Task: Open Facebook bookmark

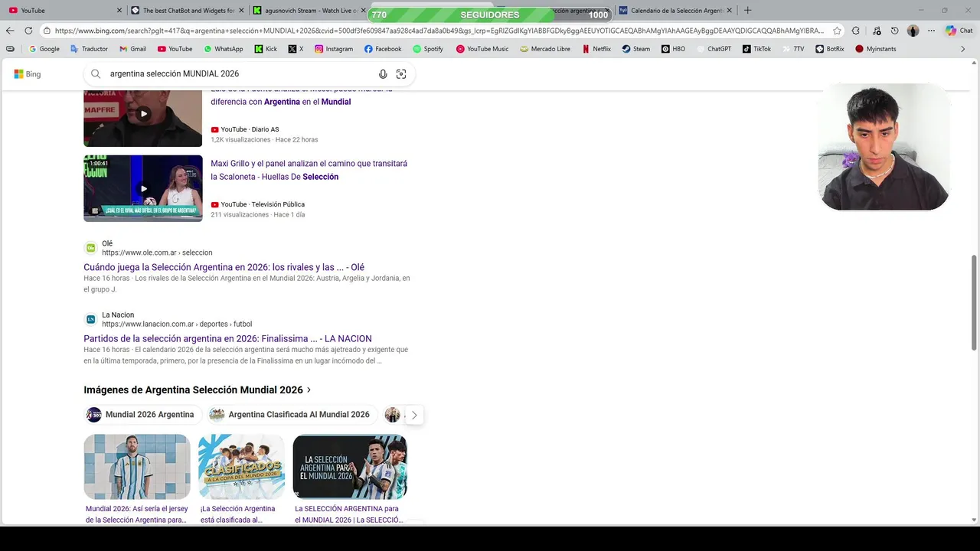Action: coord(383,49)
